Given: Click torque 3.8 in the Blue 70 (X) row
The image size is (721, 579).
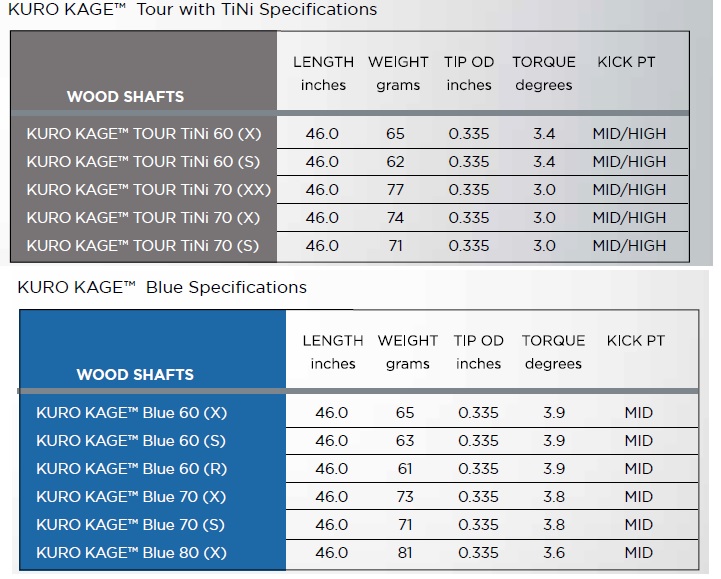Looking at the screenshot, I should [x=554, y=497].
